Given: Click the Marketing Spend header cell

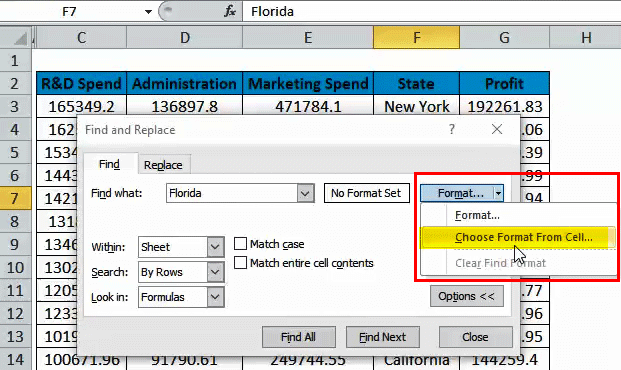Looking at the screenshot, I should tap(308, 84).
